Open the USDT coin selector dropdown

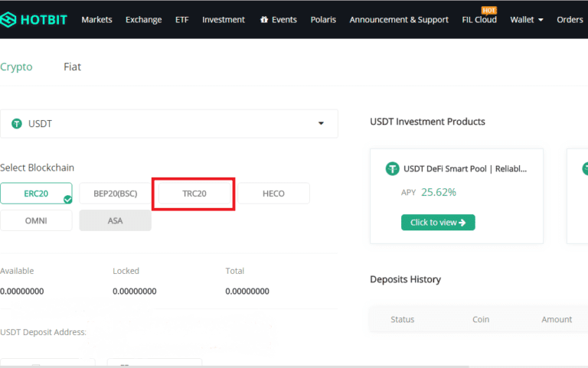pyautogui.click(x=168, y=124)
